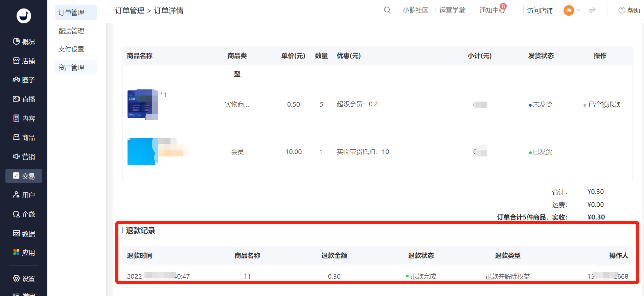Click the 发货状态 column header
The height and width of the screenshot is (296, 644).
click(541, 56)
